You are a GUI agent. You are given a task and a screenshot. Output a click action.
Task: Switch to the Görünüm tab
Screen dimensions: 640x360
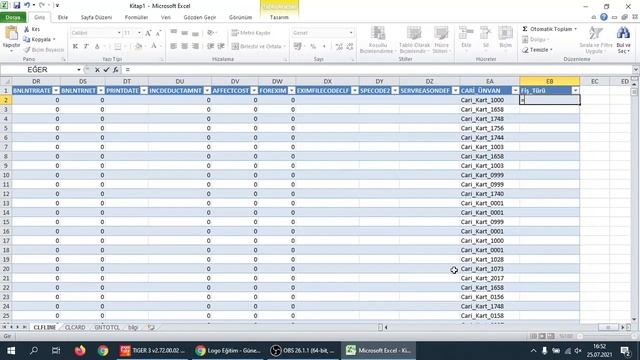[x=240, y=18]
